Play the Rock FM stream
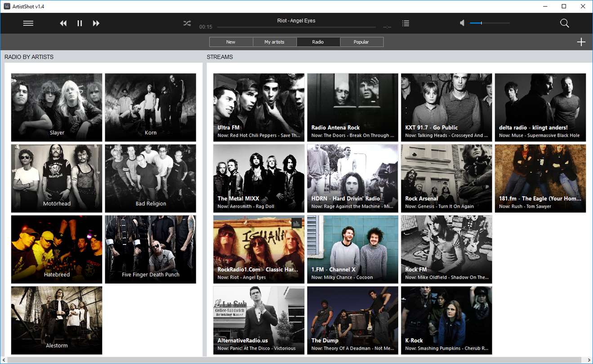The height and width of the screenshot is (364, 593). tap(446, 249)
